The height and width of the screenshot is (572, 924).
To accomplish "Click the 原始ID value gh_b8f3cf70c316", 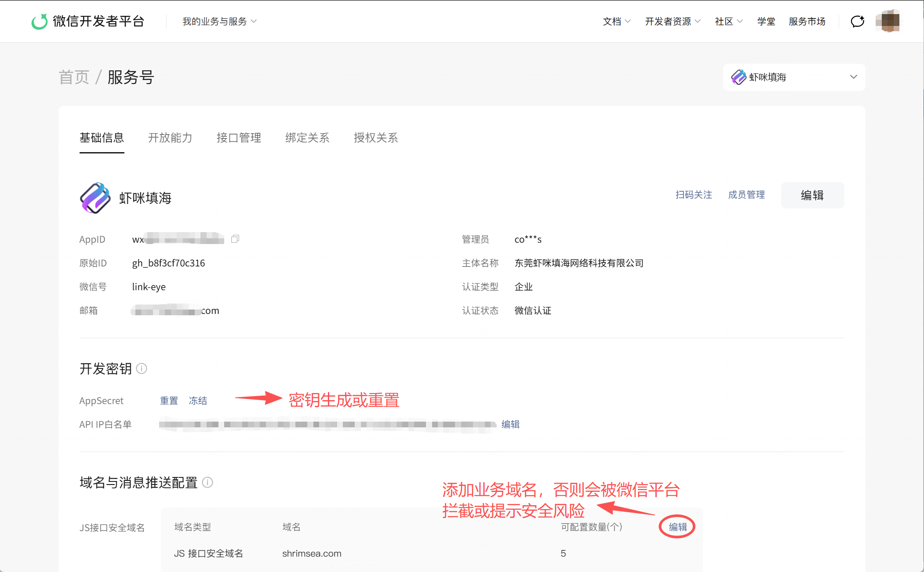I will pos(168,263).
